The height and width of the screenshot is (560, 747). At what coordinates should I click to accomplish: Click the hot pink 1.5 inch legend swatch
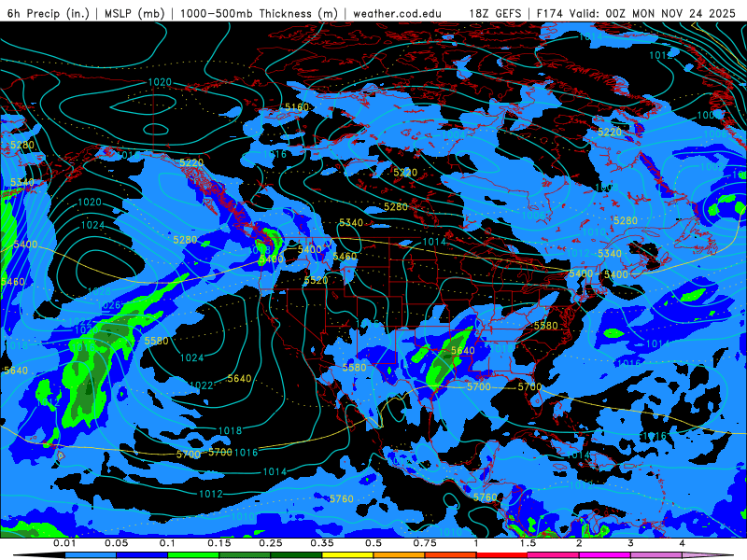(554, 555)
